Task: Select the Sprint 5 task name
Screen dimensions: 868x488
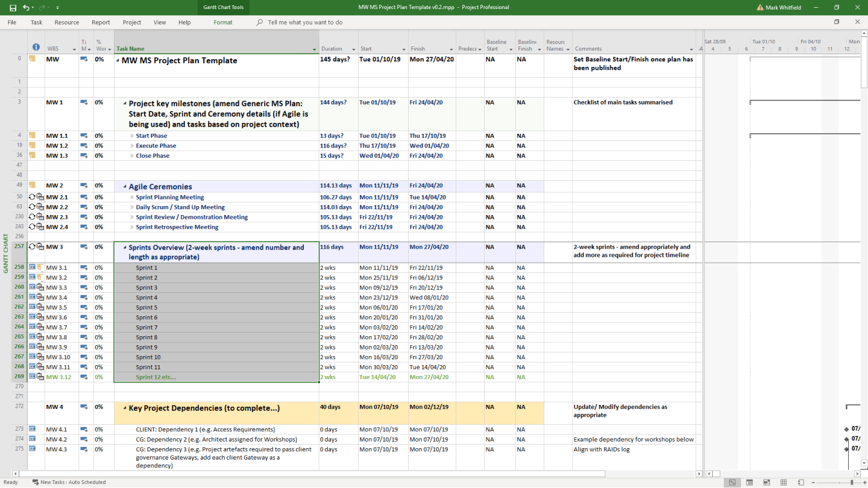Action: click(148, 307)
